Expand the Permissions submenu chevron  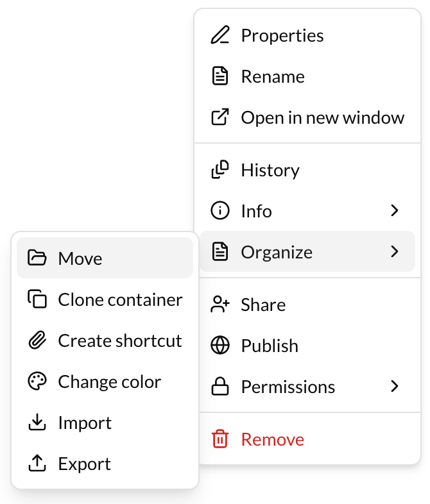coord(395,387)
